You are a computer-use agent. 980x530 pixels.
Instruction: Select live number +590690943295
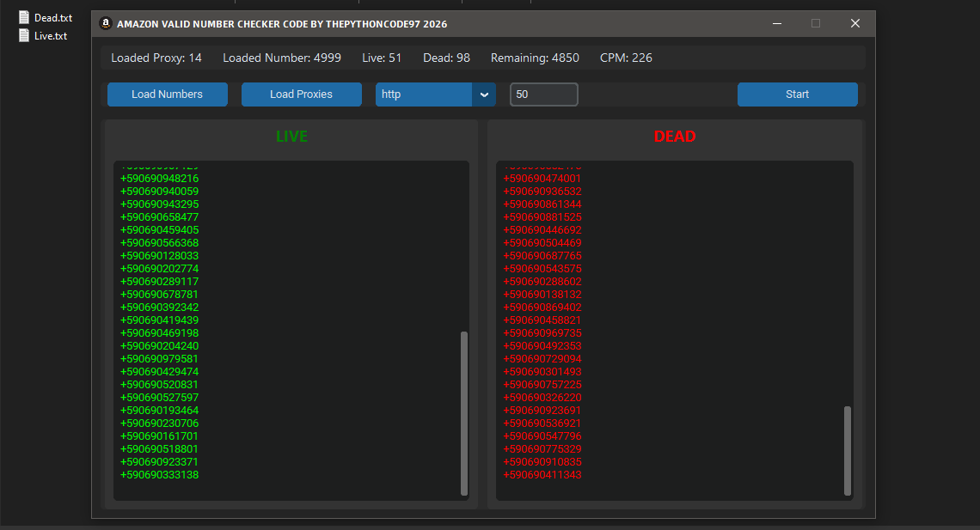pyautogui.click(x=159, y=204)
